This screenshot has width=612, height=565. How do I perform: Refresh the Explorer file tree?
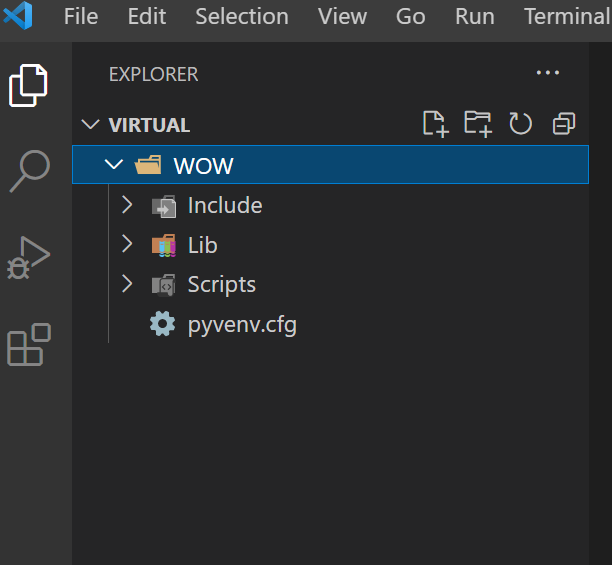[521, 124]
